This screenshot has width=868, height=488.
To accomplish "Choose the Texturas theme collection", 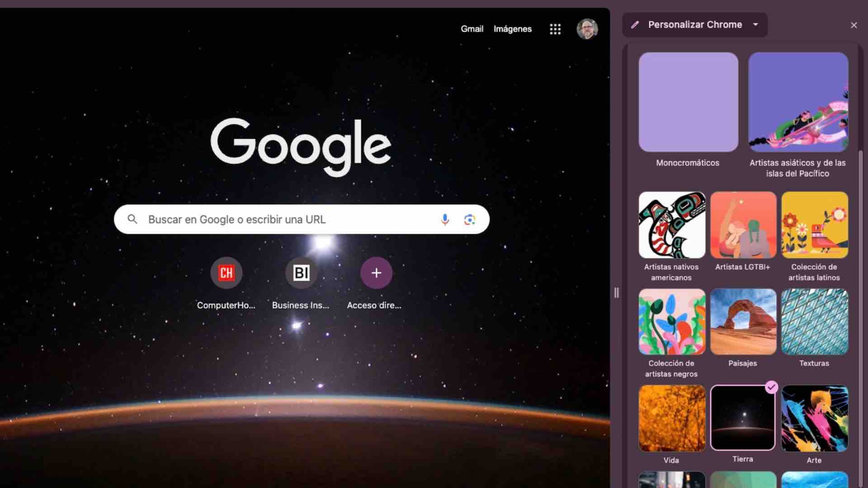I will (x=814, y=322).
